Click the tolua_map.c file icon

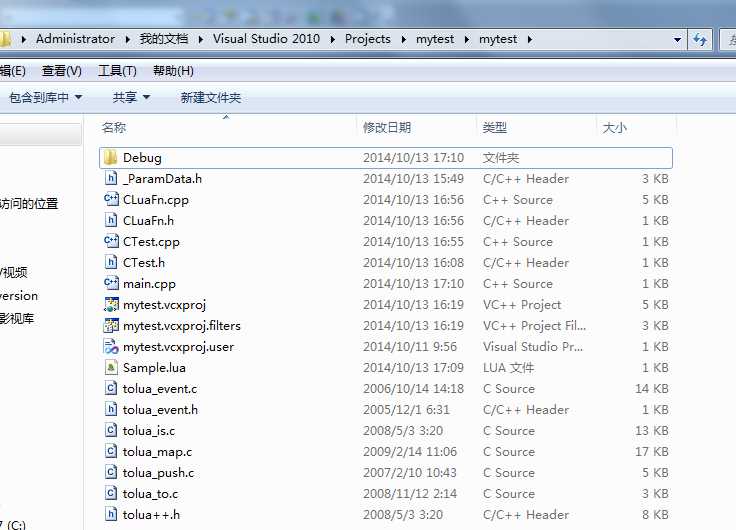[x=111, y=452]
